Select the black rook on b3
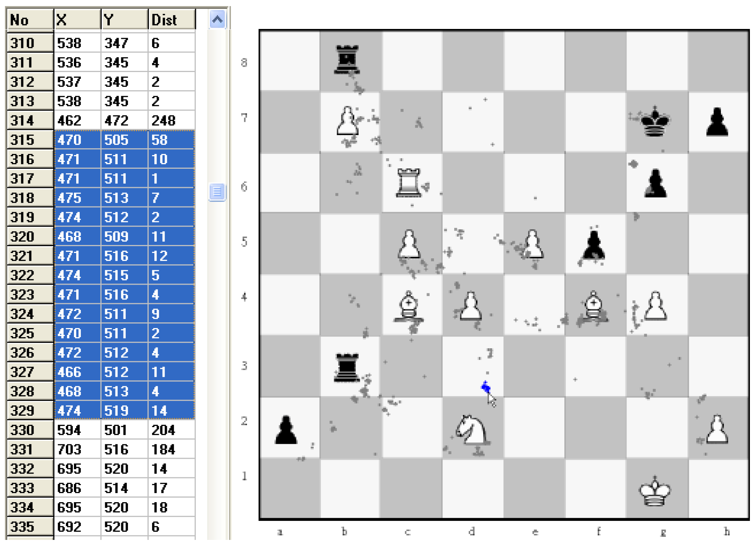Screen dimensions: 756x546 (x=347, y=368)
